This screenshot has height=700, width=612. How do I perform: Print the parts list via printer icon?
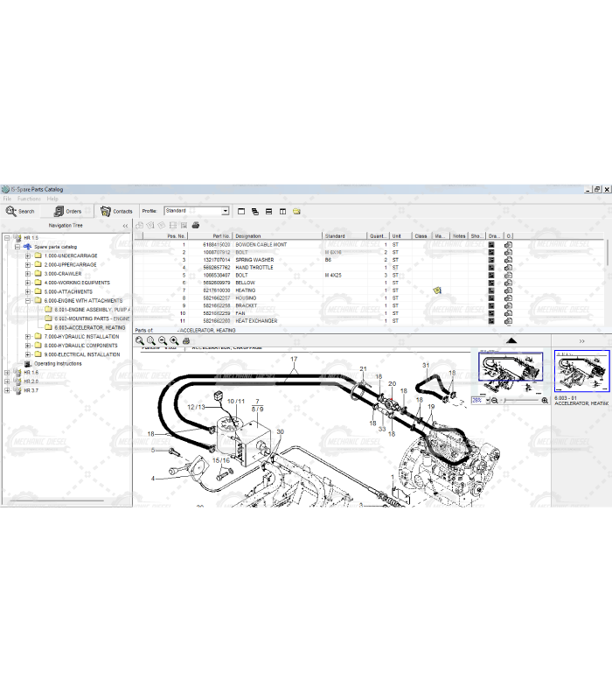[x=196, y=225]
